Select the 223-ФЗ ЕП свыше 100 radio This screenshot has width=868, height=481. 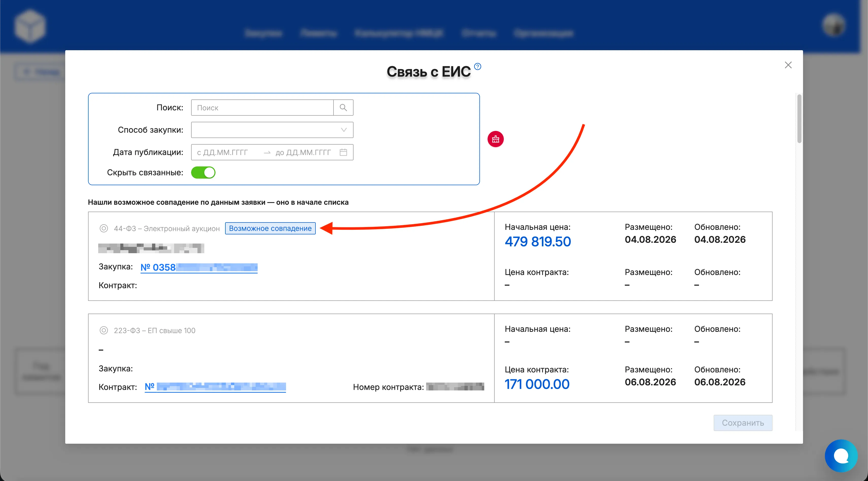[104, 331]
